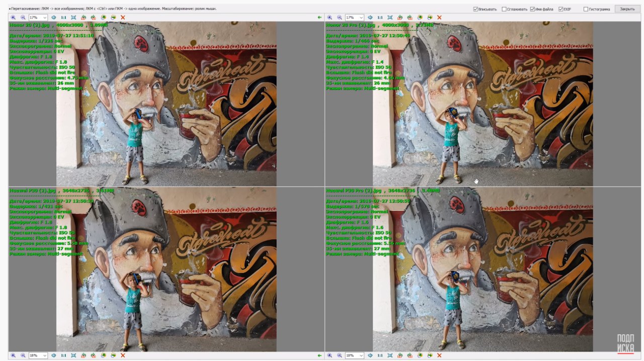Zoom out on the Huawei P30 Pro pane
Viewport: 644px width, 361px height.
click(339, 355)
